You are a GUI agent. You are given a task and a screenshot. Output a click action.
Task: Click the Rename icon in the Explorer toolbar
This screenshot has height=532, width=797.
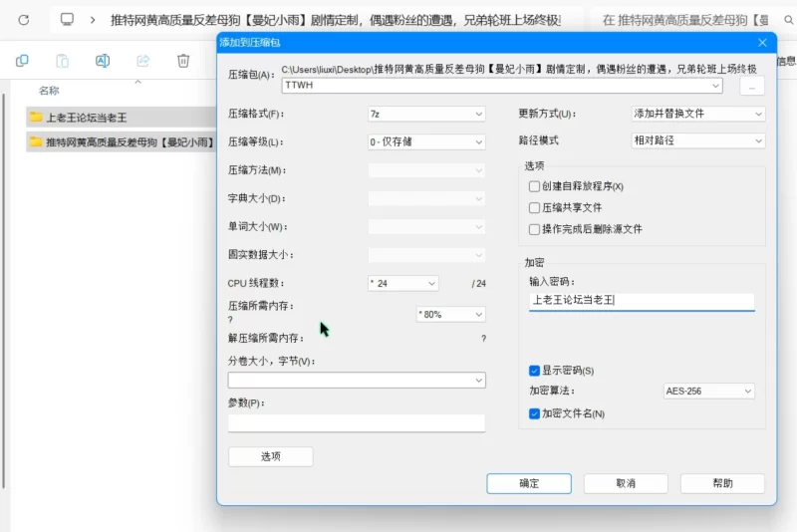point(102,62)
